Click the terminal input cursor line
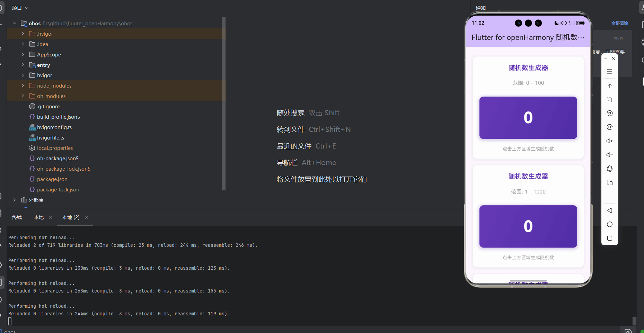 (10, 322)
